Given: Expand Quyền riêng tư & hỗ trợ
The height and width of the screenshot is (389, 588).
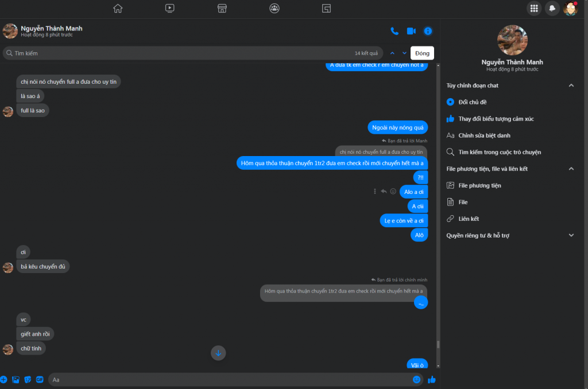Looking at the screenshot, I should pos(571,235).
